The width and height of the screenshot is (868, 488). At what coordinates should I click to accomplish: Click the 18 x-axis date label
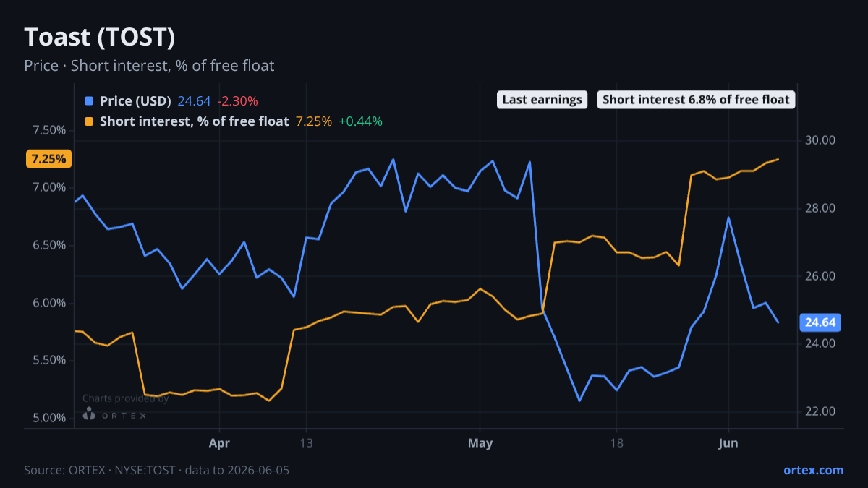coord(616,443)
